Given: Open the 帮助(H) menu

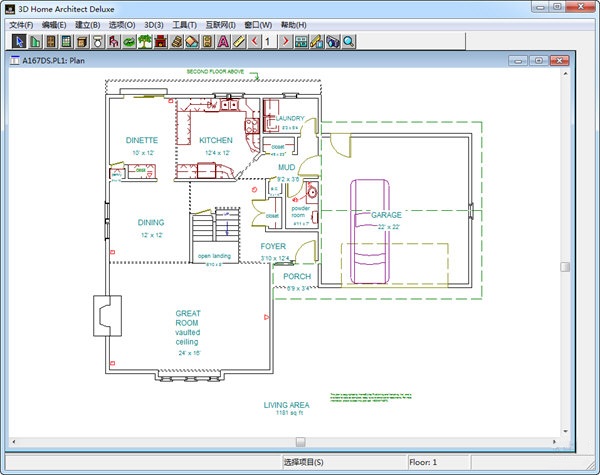Looking at the screenshot, I should 294,24.
